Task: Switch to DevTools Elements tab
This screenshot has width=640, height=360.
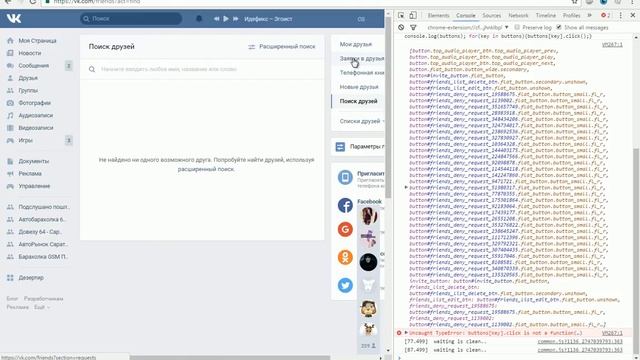Action: pyautogui.click(x=438, y=16)
